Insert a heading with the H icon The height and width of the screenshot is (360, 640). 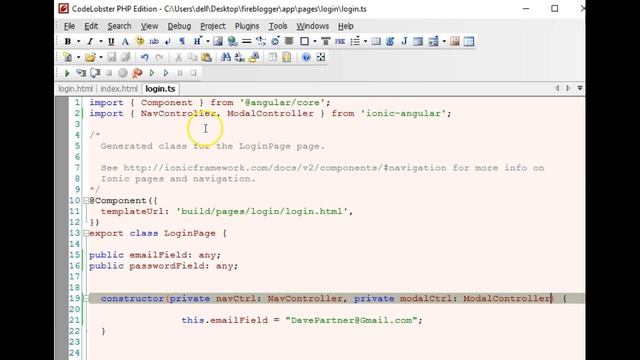coord(197,41)
